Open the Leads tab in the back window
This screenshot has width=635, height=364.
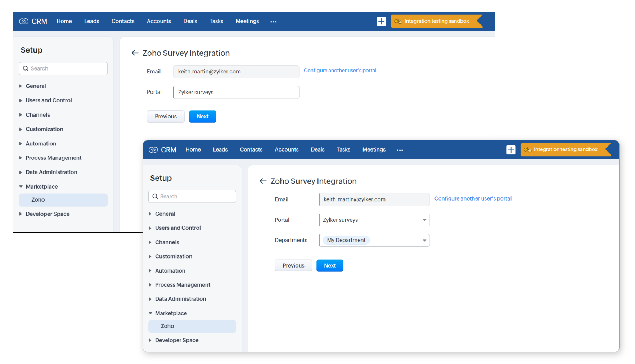point(91,21)
